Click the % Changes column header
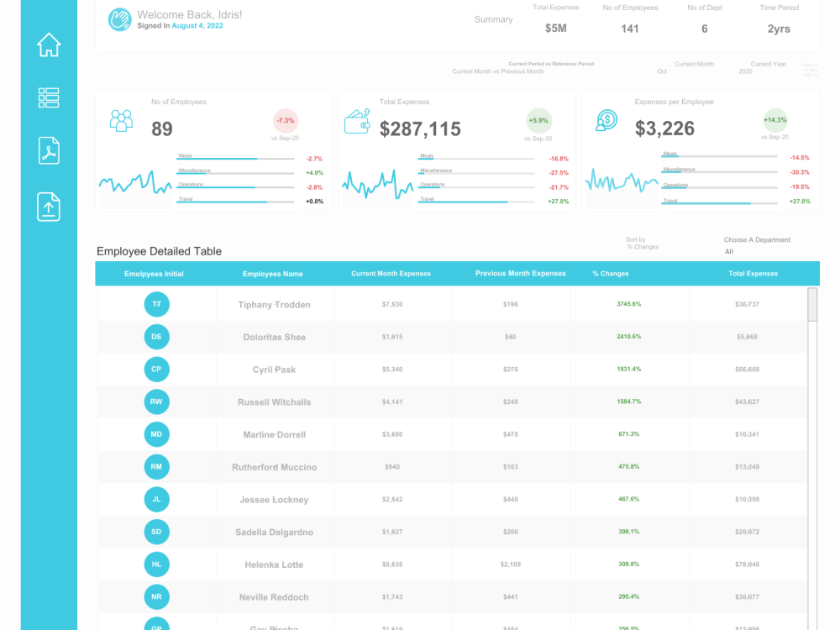This screenshot has width=840, height=630. 610,273
